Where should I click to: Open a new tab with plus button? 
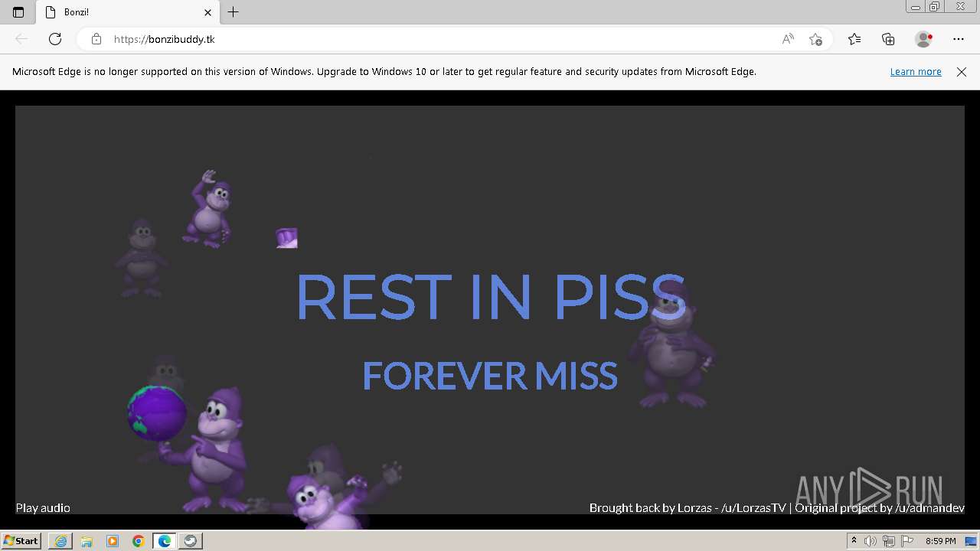tap(234, 12)
